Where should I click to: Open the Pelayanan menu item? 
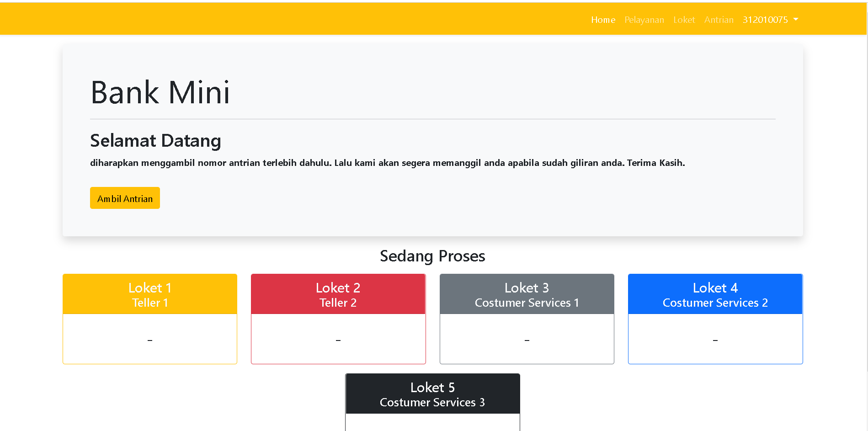coord(644,20)
